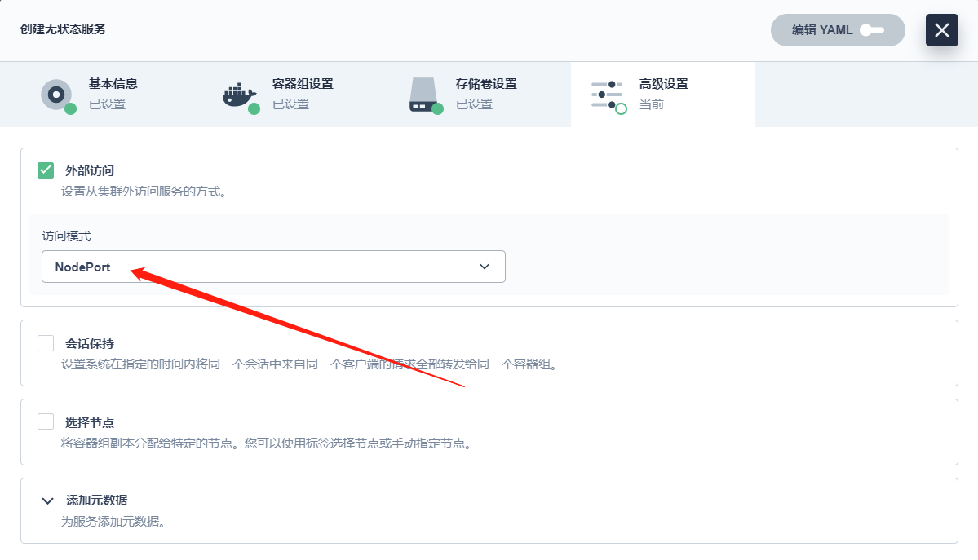Click the chevron in the NodePort selector
Viewport: 978px width, 560px height.
click(x=483, y=267)
